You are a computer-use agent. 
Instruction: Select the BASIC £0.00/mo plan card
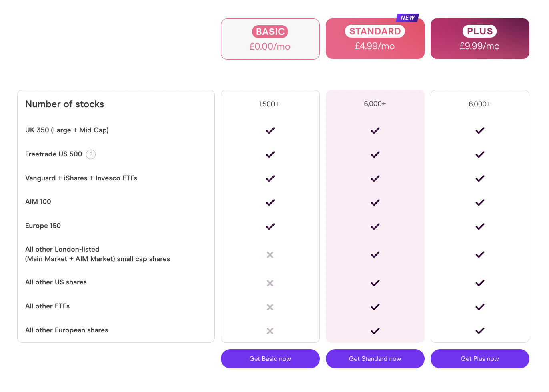[x=270, y=38]
